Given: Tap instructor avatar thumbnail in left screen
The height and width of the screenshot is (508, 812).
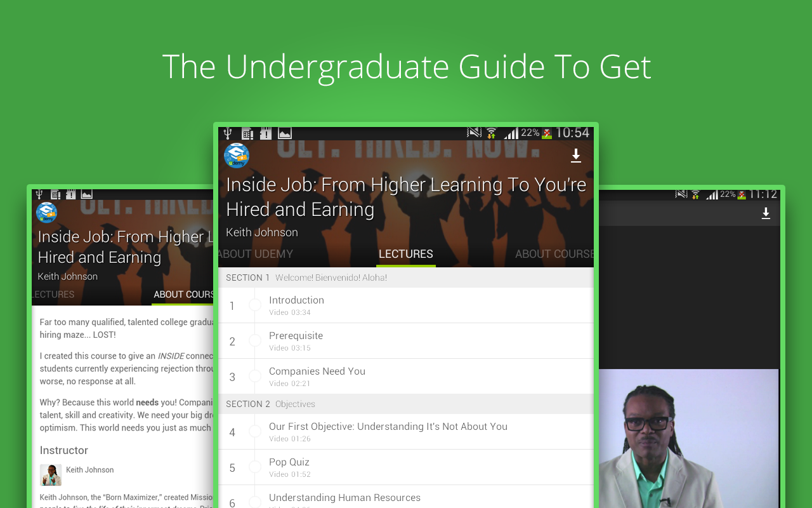Looking at the screenshot, I should 51,474.
